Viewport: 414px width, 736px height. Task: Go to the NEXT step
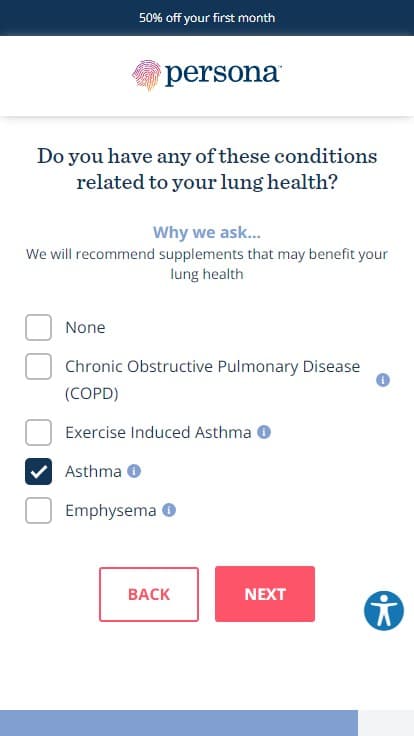(265, 594)
